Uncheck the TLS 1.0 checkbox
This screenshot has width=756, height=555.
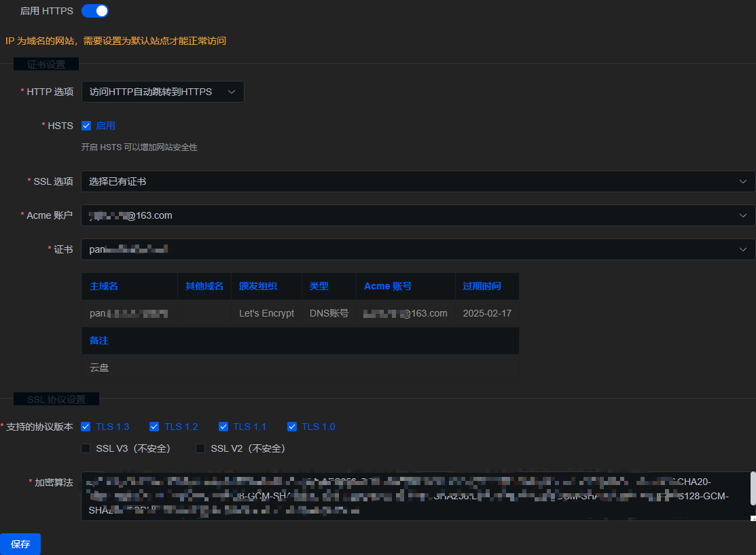tap(291, 427)
